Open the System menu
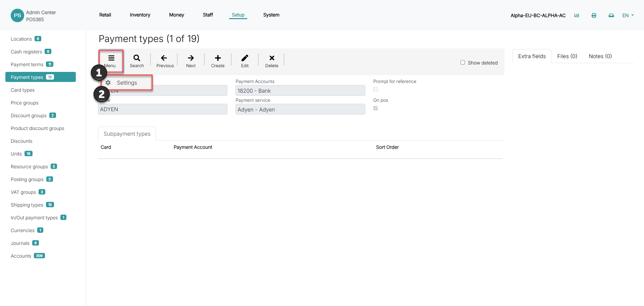Viewport: 644px width, 306px height. click(x=271, y=15)
